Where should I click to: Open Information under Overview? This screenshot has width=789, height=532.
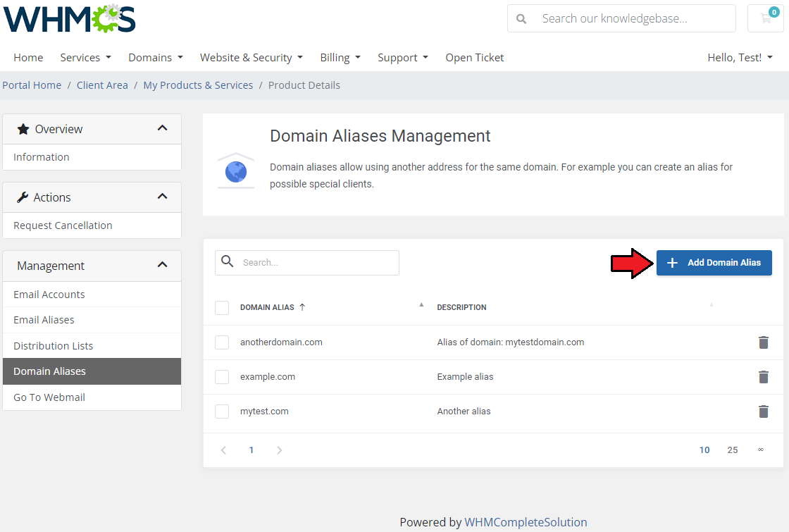[x=92, y=157]
